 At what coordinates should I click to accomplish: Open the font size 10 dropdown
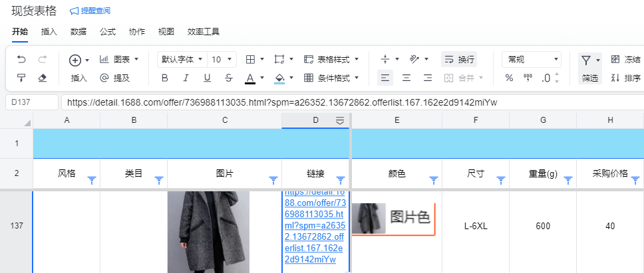[222, 59]
